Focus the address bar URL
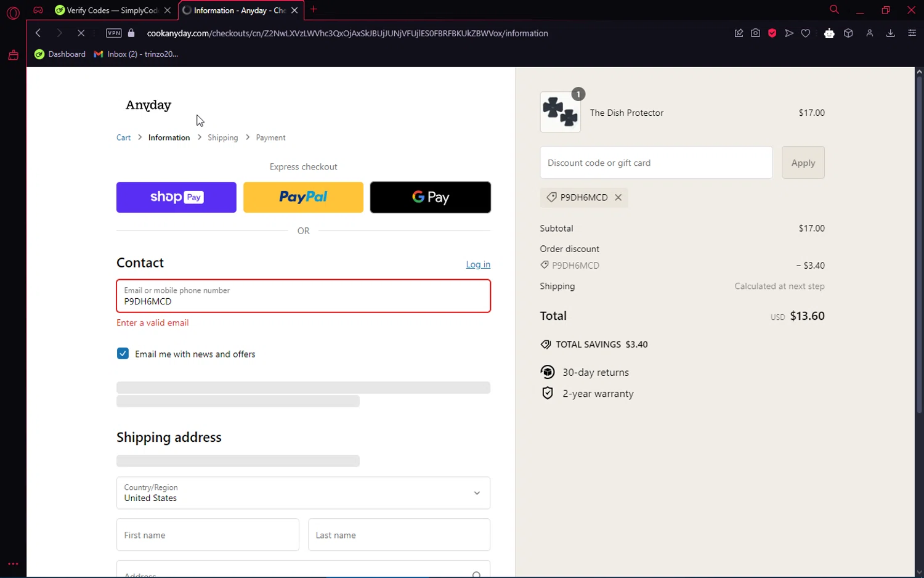This screenshot has width=924, height=578. click(347, 33)
